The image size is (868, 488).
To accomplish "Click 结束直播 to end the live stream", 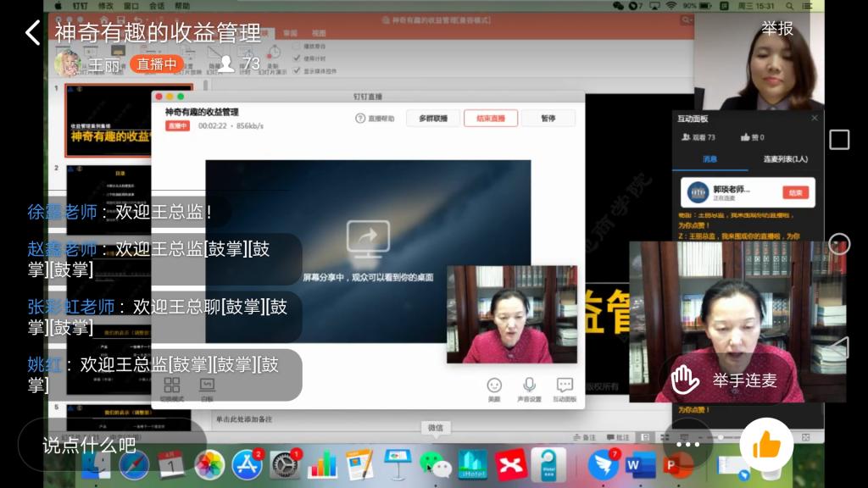I will (490, 119).
